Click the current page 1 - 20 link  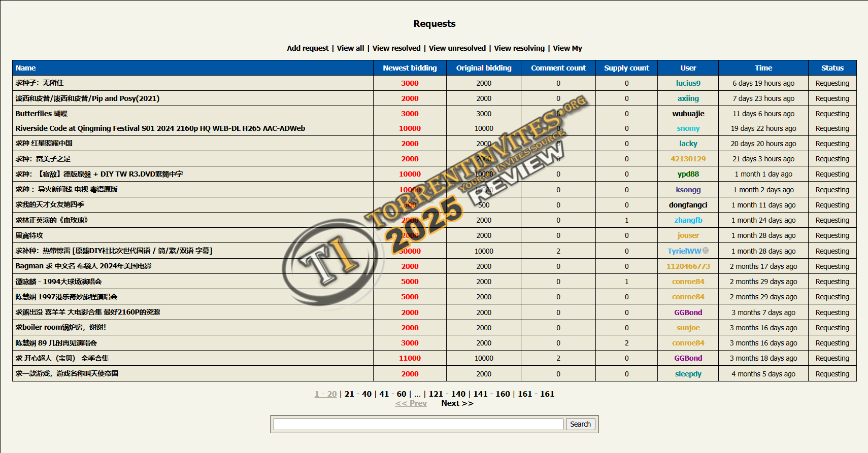[325, 394]
